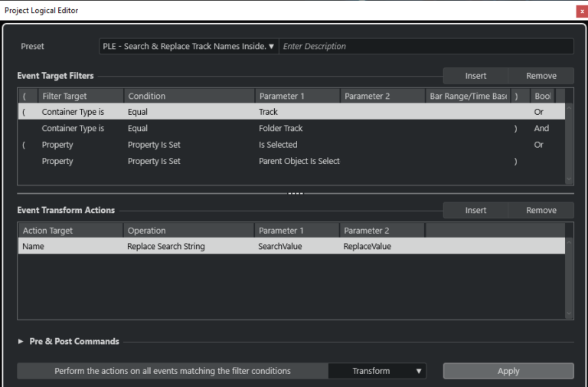Click the Condition column header in filters
Viewport: 588px width, 387px height.
click(189, 96)
